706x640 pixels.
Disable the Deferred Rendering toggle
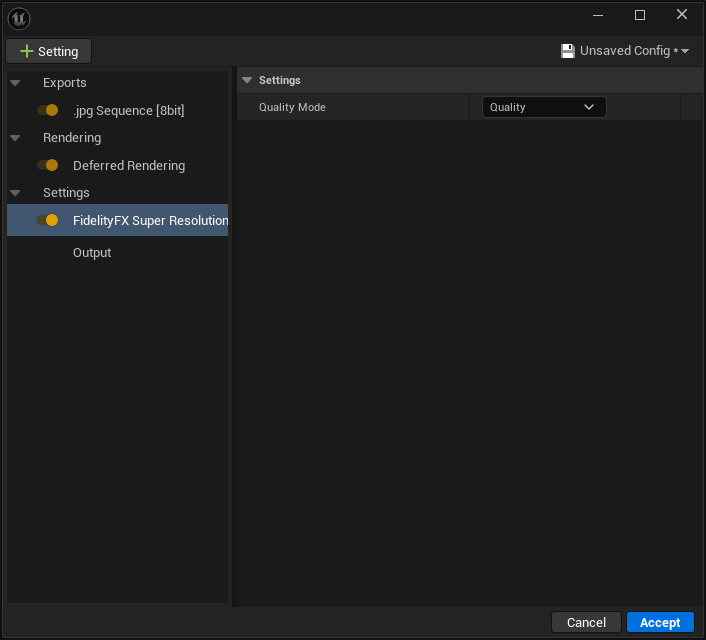coord(47,165)
